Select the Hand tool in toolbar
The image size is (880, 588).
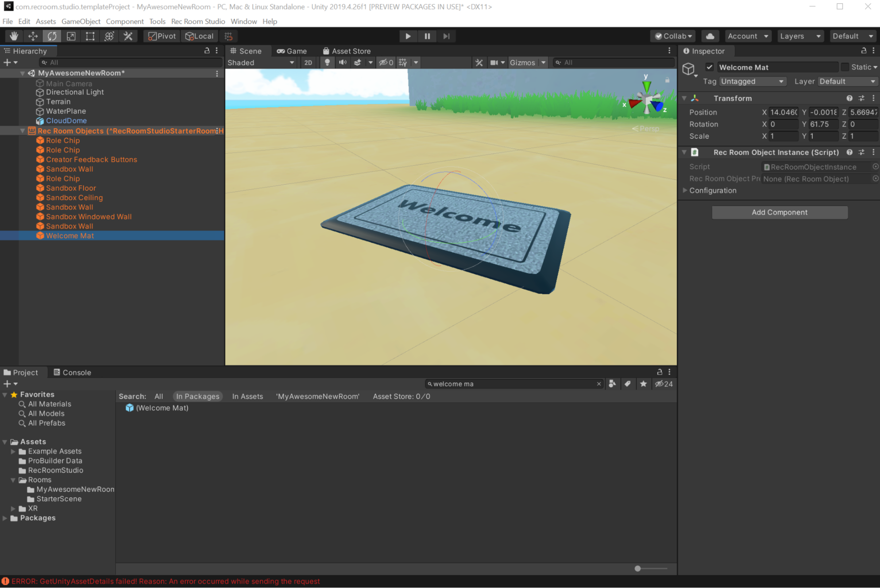tap(14, 36)
